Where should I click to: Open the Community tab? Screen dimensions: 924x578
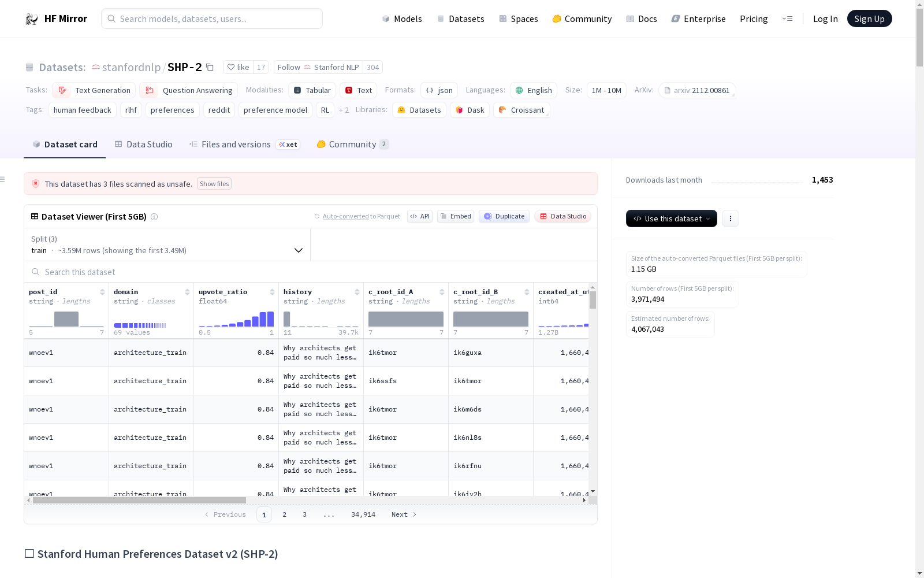coord(352,144)
